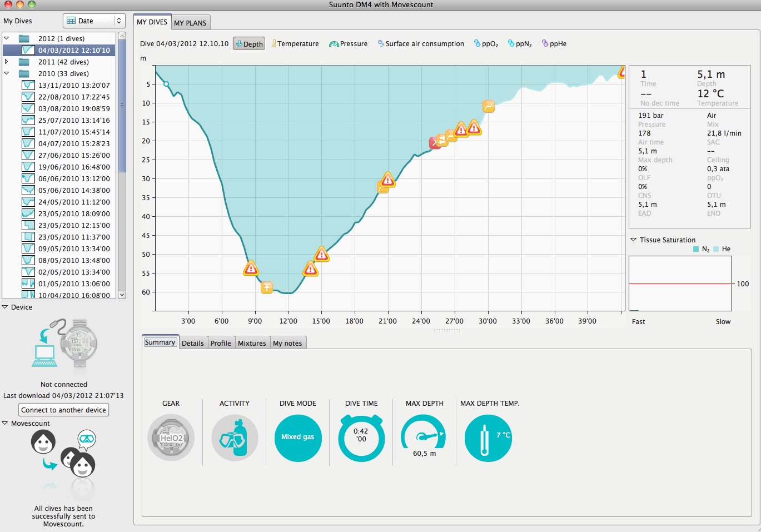Toggle the Temperature graph overlay
The width and height of the screenshot is (761, 532).
pos(295,44)
